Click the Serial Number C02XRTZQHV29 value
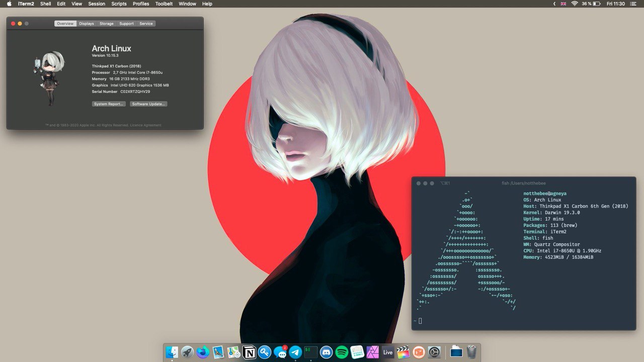Screen dimensions: 644x362 [x=135, y=92]
